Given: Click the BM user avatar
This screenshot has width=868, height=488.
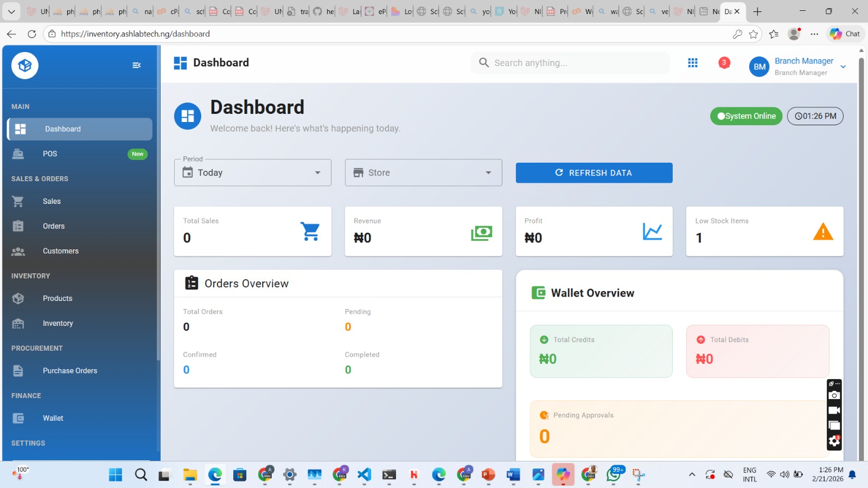Looking at the screenshot, I should pos(759,67).
